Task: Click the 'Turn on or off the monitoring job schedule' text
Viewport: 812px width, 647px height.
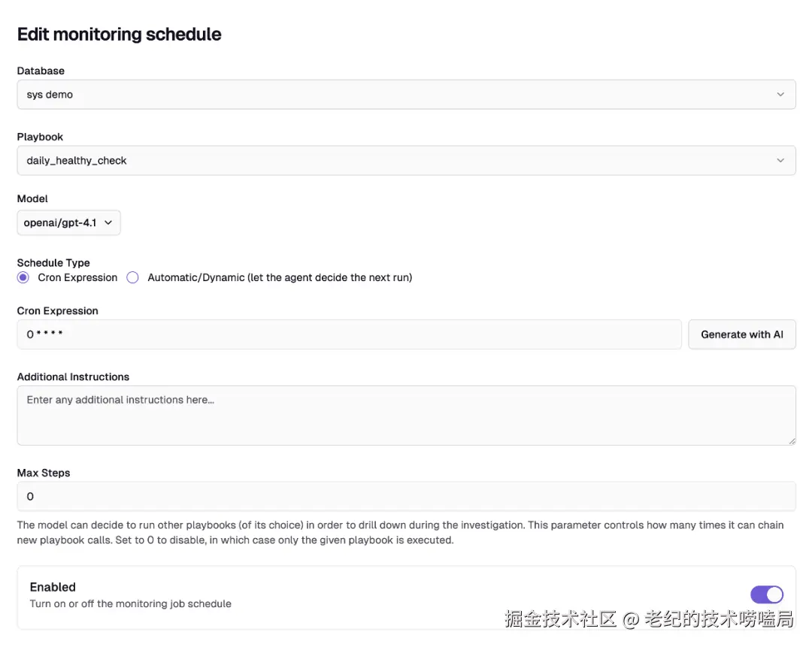Action: pos(130,603)
